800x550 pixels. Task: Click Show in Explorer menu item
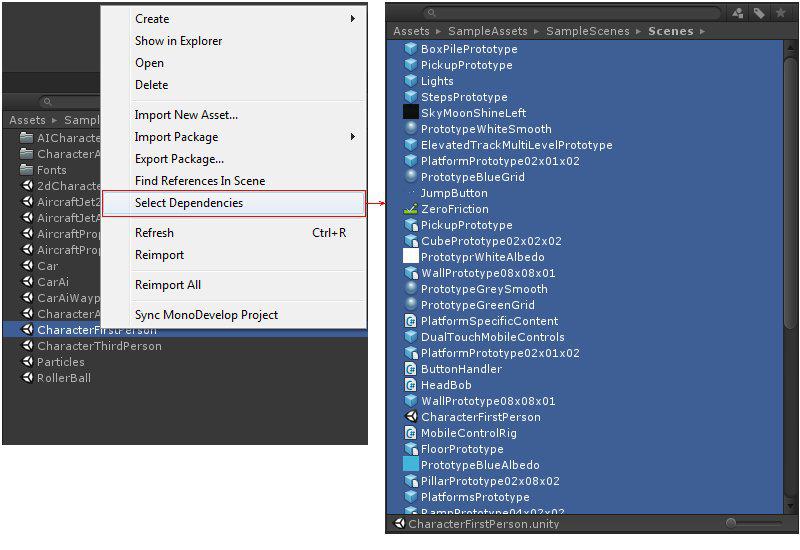[179, 41]
